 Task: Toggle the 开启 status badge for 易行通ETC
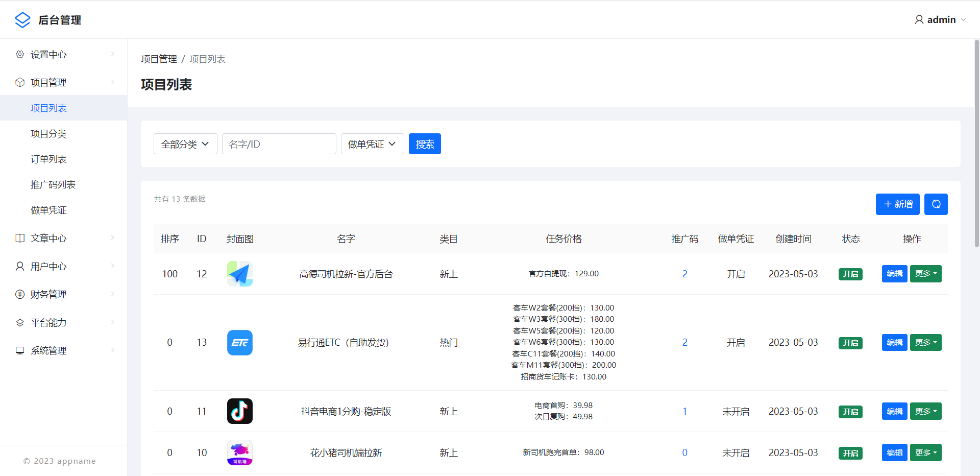click(850, 343)
